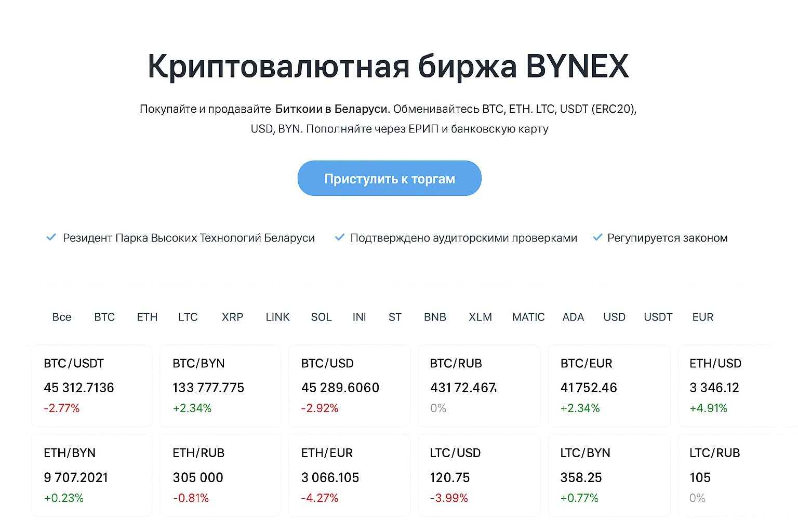The image size is (798, 532).
Task: Select the SOL filter
Action: pos(321,317)
